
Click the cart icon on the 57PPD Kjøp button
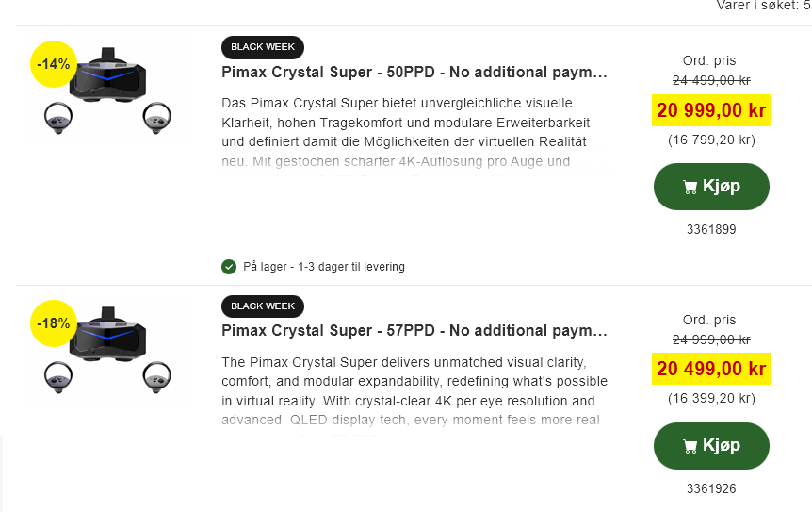tap(690, 446)
